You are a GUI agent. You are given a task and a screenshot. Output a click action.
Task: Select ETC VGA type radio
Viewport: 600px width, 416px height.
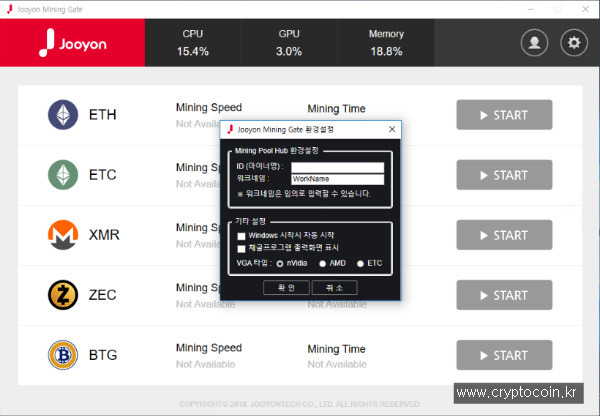[x=360, y=264]
